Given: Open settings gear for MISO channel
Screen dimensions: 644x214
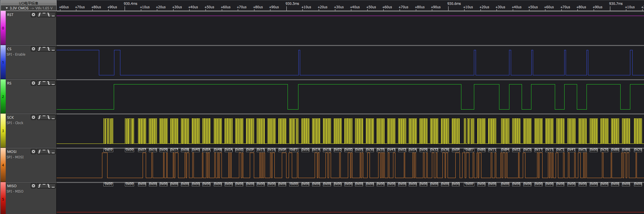Looking at the screenshot, I should [x=33, y=186].
